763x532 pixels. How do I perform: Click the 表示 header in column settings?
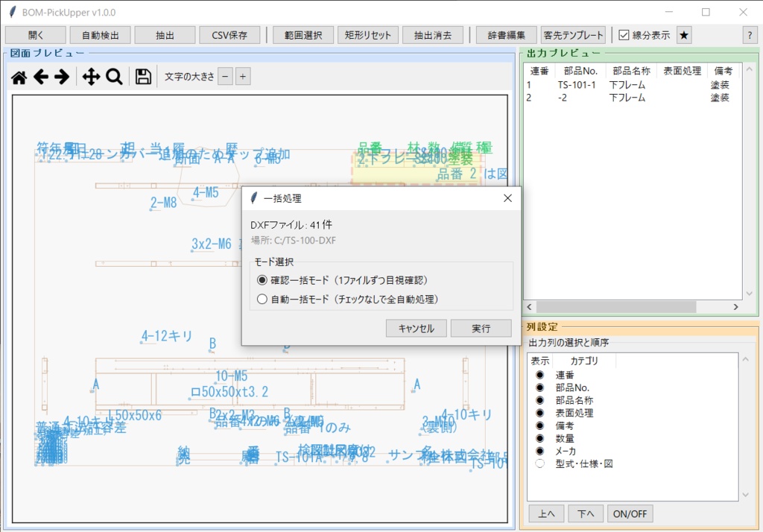[x=540, y=361]
